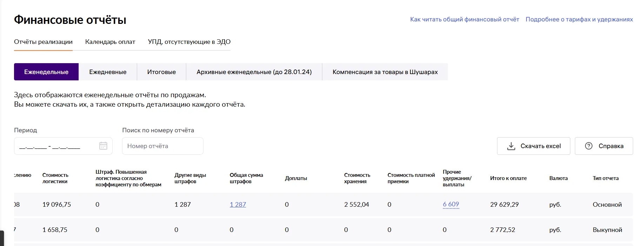This screenshot has width=644, height=246.
Task: Click the download icon in Скачать excel
Action: (x=511, y=146)
